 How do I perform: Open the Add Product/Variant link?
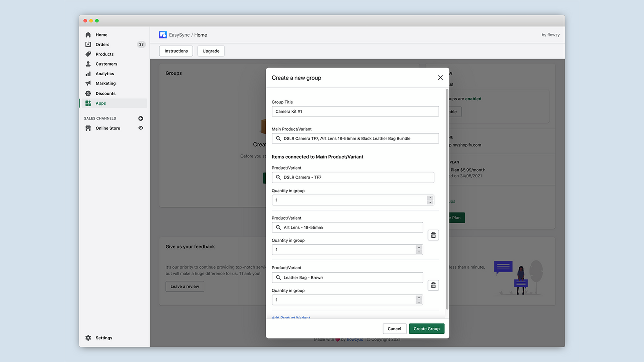tap(291, 318)
